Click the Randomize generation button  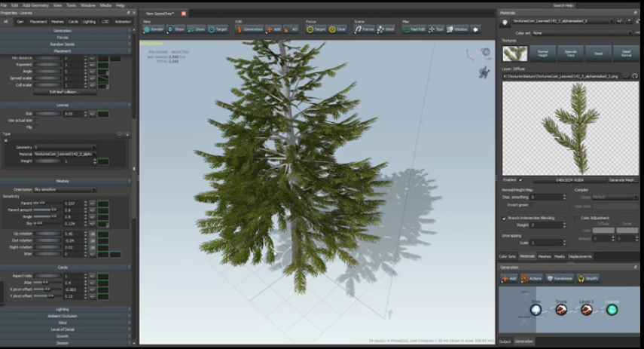(560, 278)
